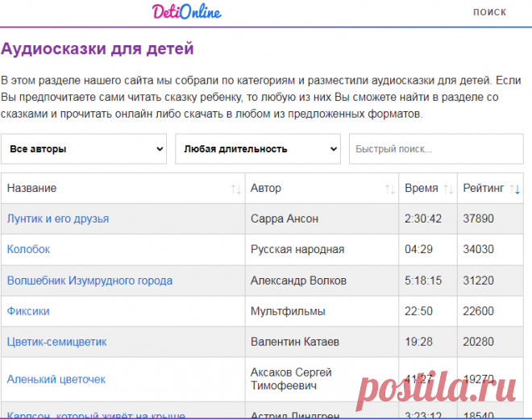This screenshot has width=532, height=420.
Task: Click the 2:30:42 duration cell
Action: [428, 218]
